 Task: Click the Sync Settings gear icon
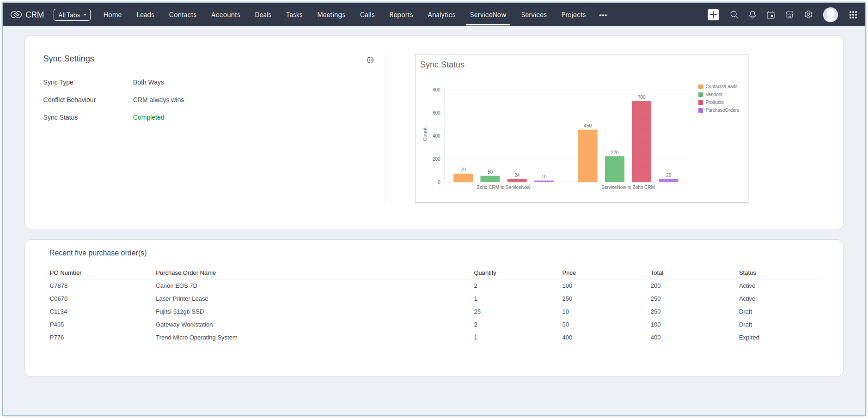click(x=370, y=60)
